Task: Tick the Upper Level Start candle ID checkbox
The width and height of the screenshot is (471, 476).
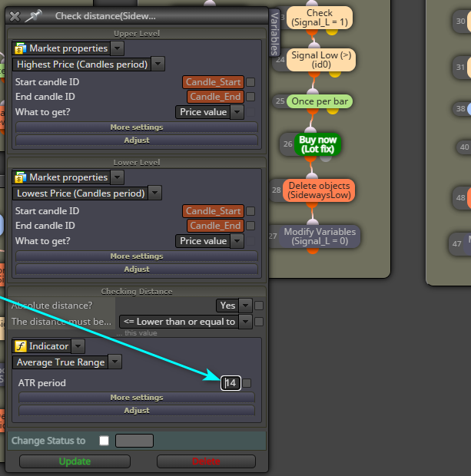Action: (250, 82)
